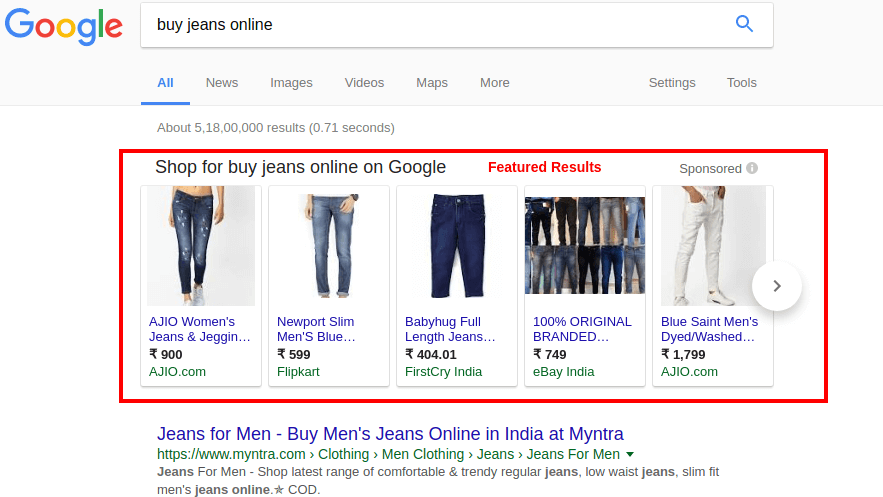Open the More search menu
This screenshot has height=497, width=883.
pyautogui.click(x=494, y=83)
